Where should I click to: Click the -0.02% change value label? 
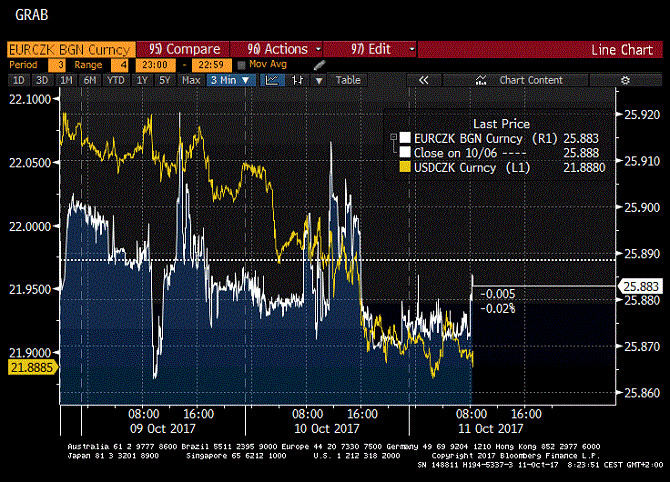[498, 309]
